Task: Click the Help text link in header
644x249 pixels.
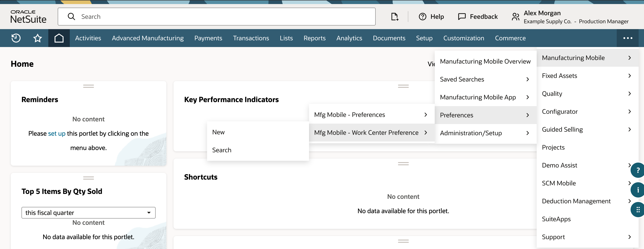Action: pos(437,17)
